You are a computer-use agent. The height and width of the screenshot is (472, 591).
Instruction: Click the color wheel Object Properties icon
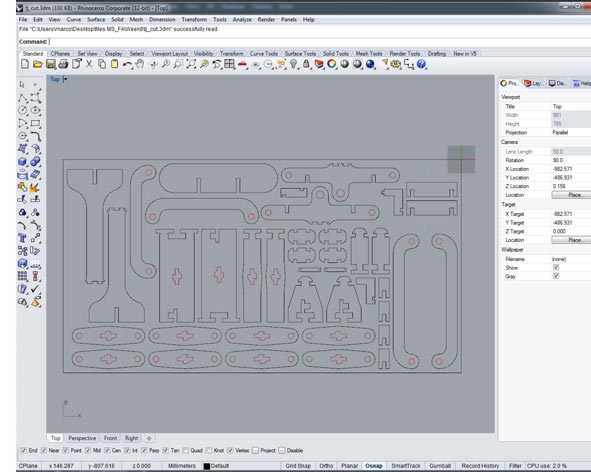click(332, 64)
